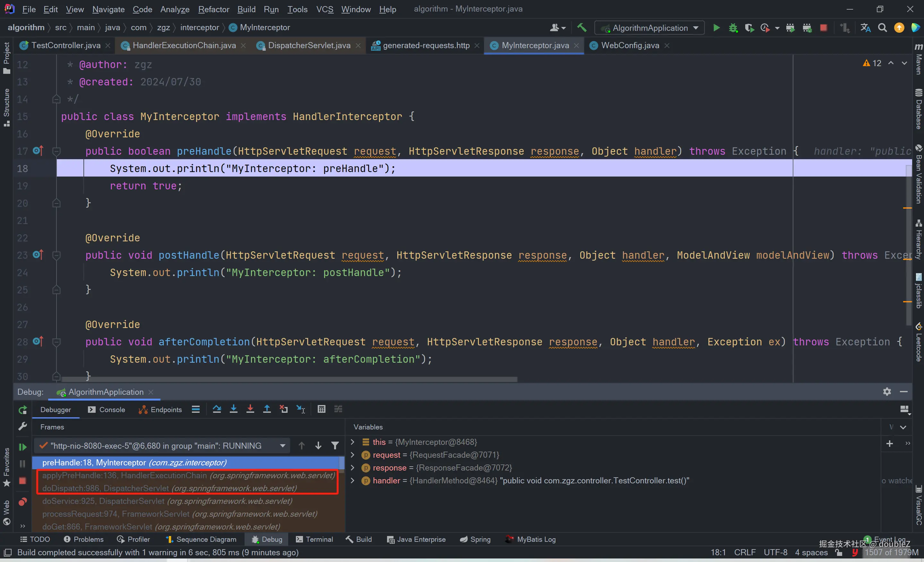The image size is (924, 562).
Task: Open the Evaluate Expression calculator icon
Action: coord(321,409)
